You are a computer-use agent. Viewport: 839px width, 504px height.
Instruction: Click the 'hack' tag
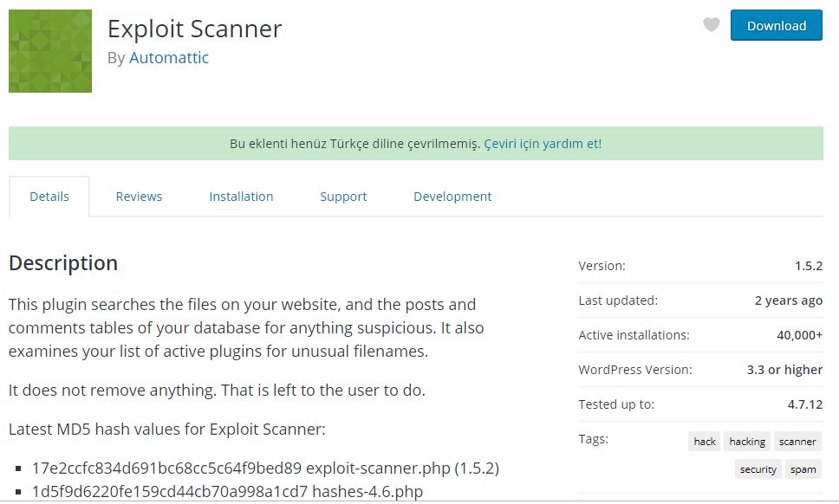pyautogui.click(x=704, y=442)
